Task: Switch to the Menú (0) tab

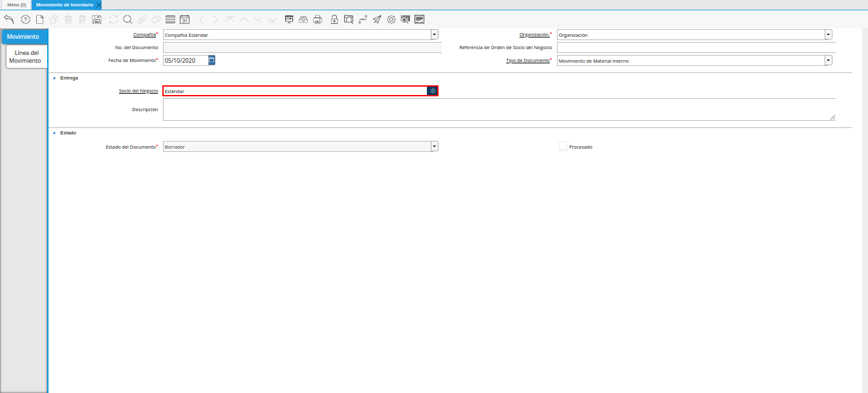Action: pyautogui.click(x=16, y=5)
